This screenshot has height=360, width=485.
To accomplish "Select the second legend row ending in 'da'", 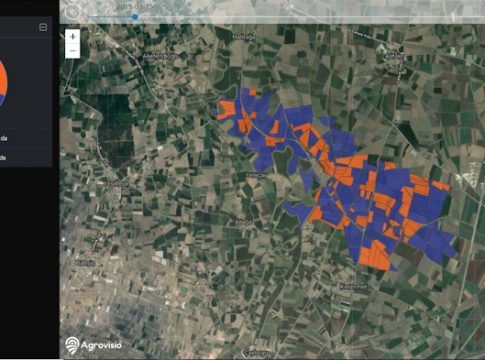I will 26,157.
